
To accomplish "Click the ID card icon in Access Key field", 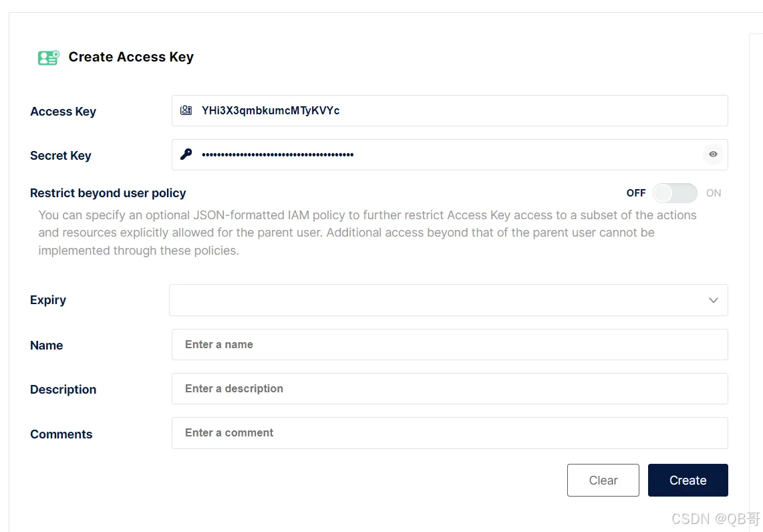I will pos(186,110).
